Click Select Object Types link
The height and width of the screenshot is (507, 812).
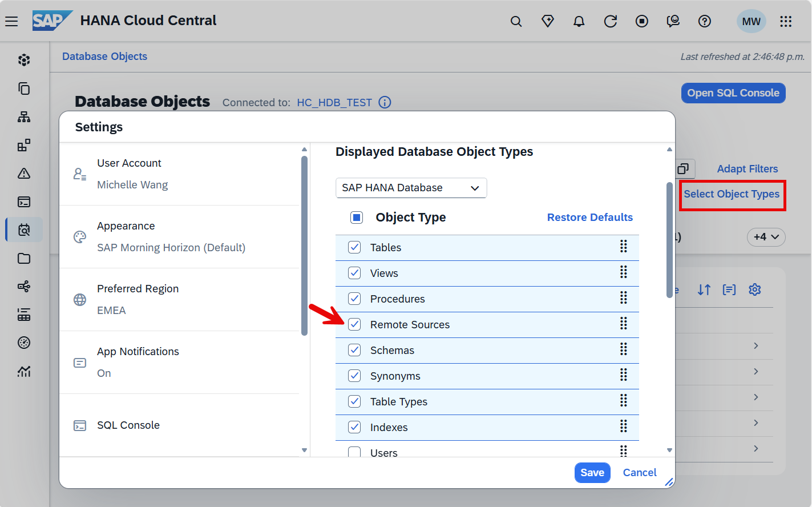pyautogui.click(x=732, y=194)
